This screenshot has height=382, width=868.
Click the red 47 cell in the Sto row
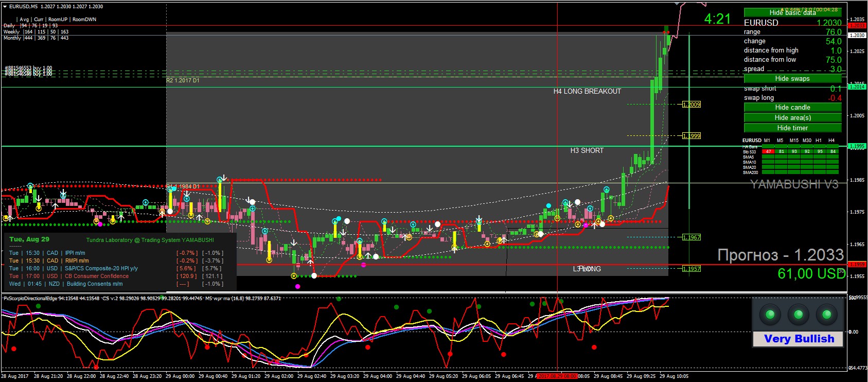tap(768, 151)
